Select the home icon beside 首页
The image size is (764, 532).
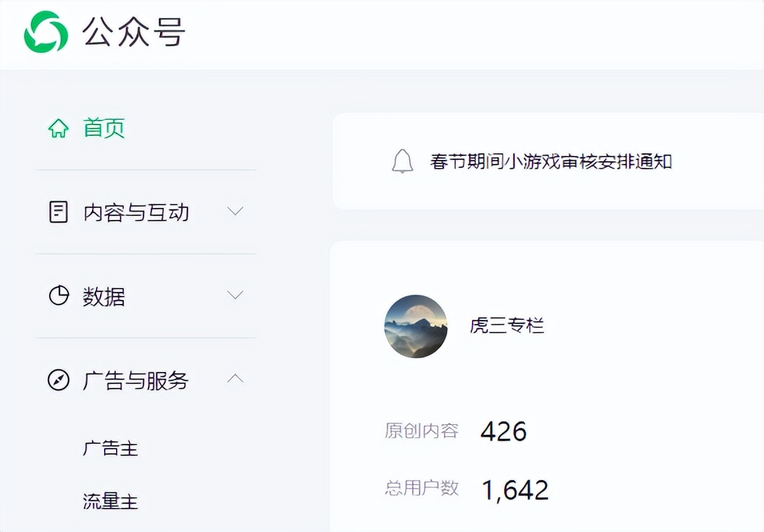click(59, 129)
